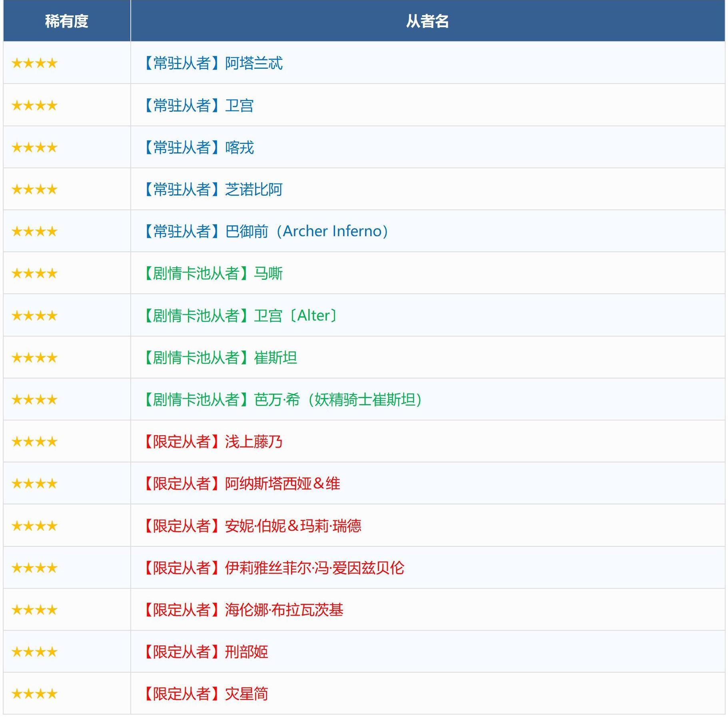Click the star rating in 刑部姬 row
The height and width of the screenshot is (717, 728).
pos(35,652)
